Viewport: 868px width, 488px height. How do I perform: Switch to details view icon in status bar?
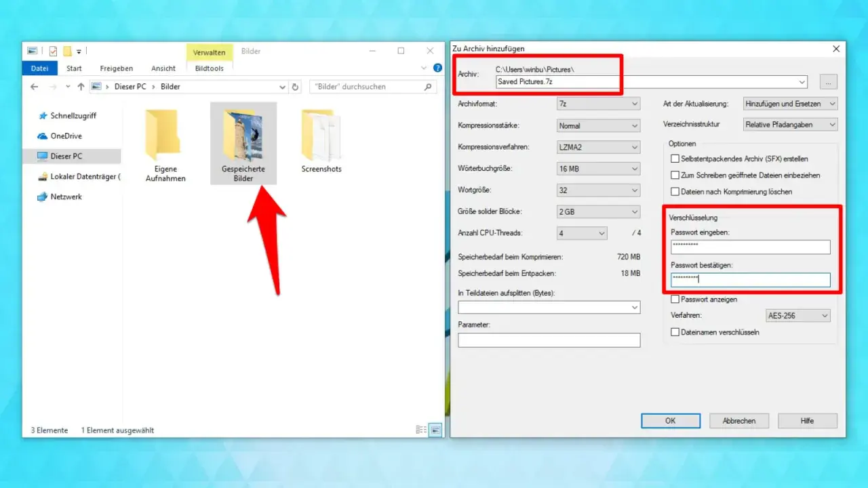coord(421,430)
